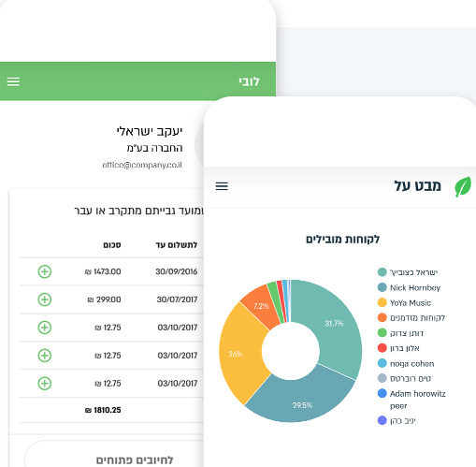476x467 pixels.
Task: Click the date 30/07/2017
Action: [x=177, y=299]
